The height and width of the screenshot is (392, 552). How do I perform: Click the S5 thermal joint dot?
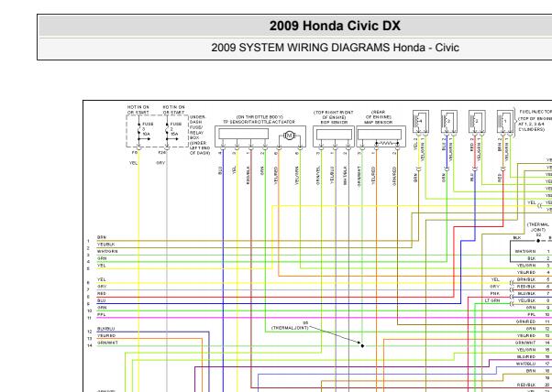pyautogui.click(x=362, y=345)
